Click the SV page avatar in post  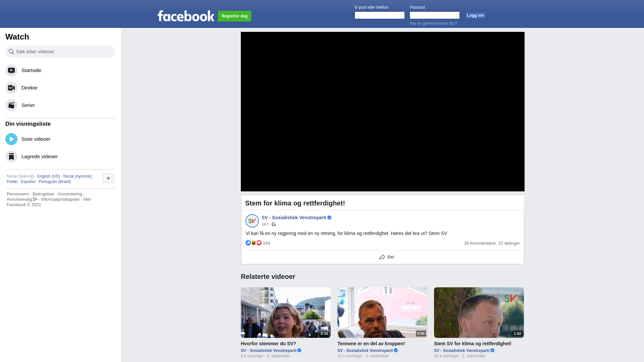[x=252, y=221]
